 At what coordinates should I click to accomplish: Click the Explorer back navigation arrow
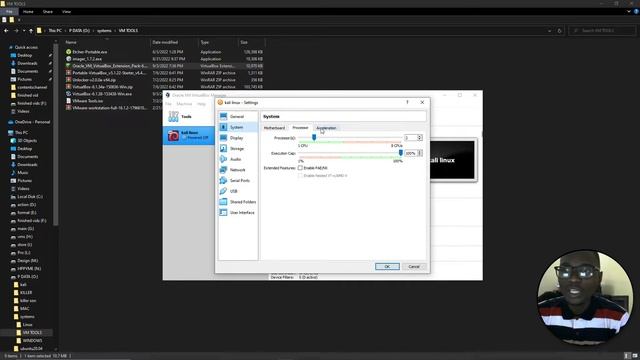(x=6, y=31)
